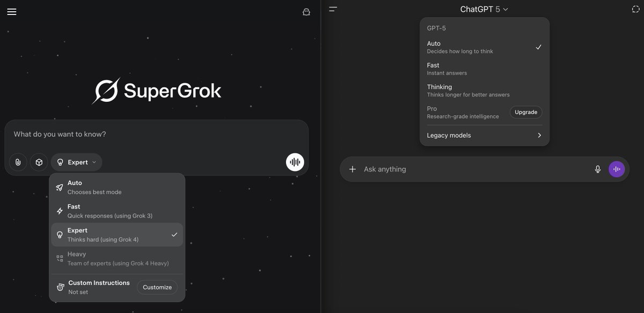The image size is (644, 313).
Task: Click the 'GPT-5' menu header text
Action: point(436,28)
